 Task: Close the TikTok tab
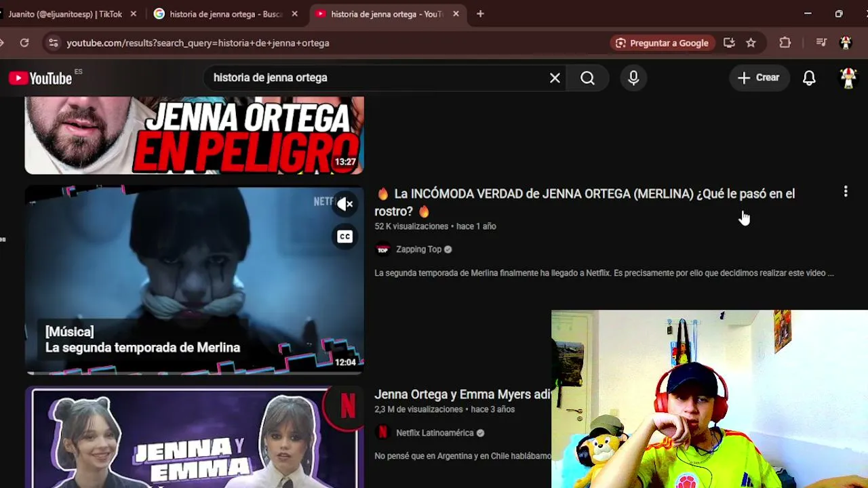pos(133,14)
